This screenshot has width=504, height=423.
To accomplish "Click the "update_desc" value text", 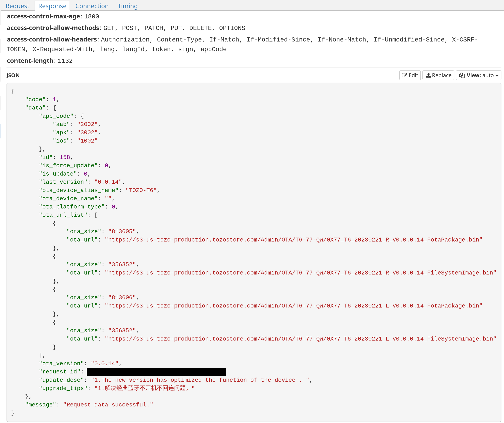I will 200,380.
